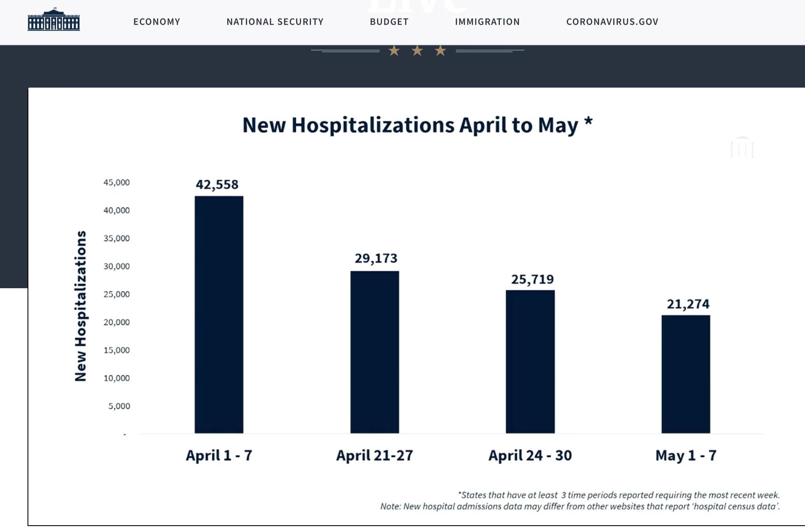Click the middle gold star
Viewport: 805px width, 532px height.
click(417, 51)
